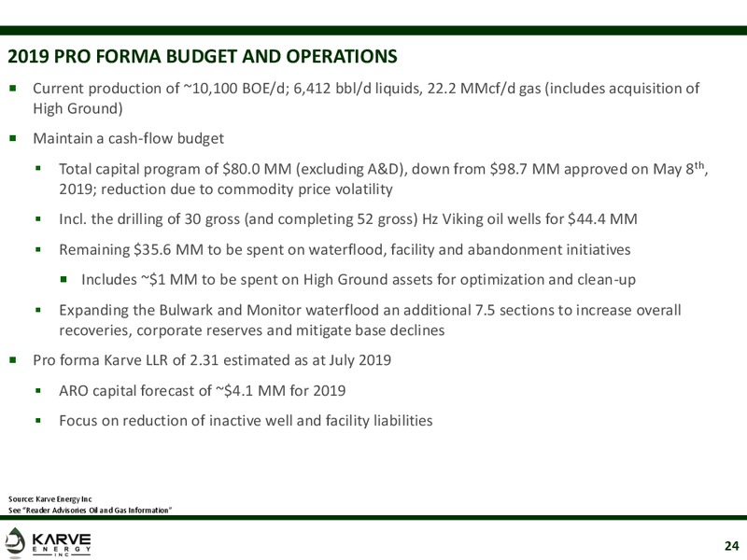Select the bullet about drilling 30 gross wells
The image size is (747, 560).
point(347,219)
